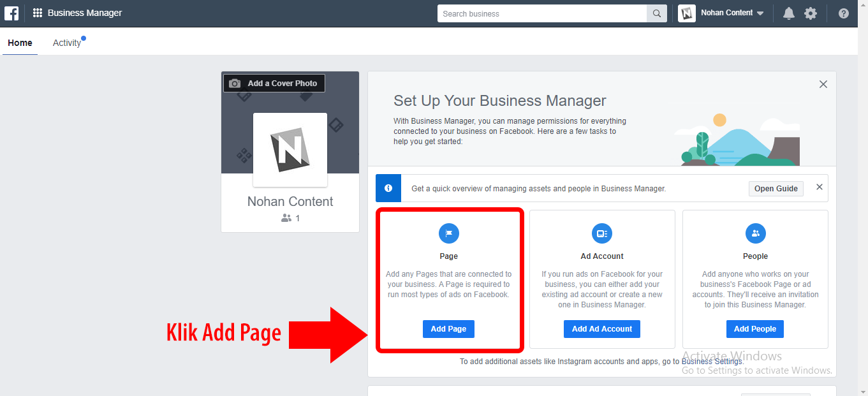Click Add a Cover Photo button
Image resolution: width=868 pixels, height=396 pixels.
point(274,84)
